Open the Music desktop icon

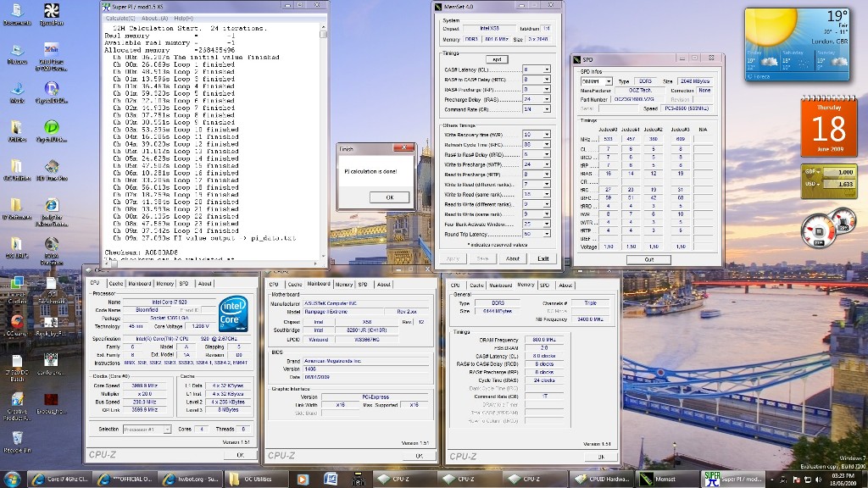point(17,91)
